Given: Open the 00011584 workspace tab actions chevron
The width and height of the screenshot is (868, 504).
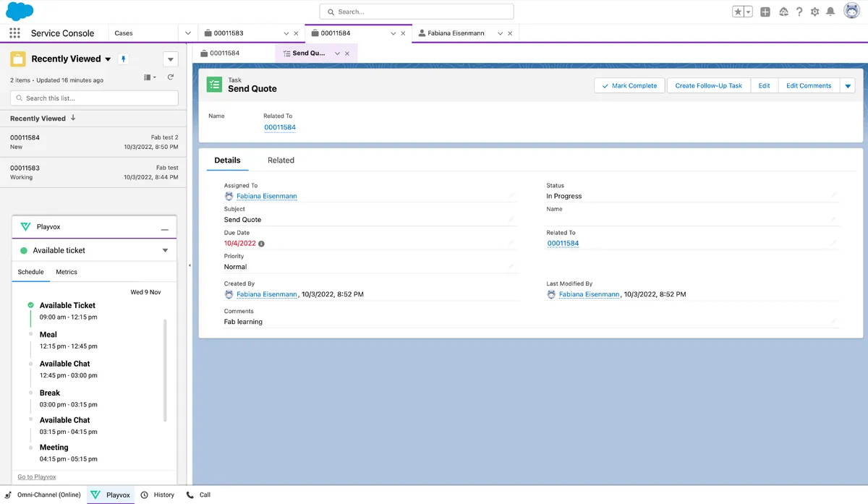Looking at the screenshot, I should tap(393, 33).
